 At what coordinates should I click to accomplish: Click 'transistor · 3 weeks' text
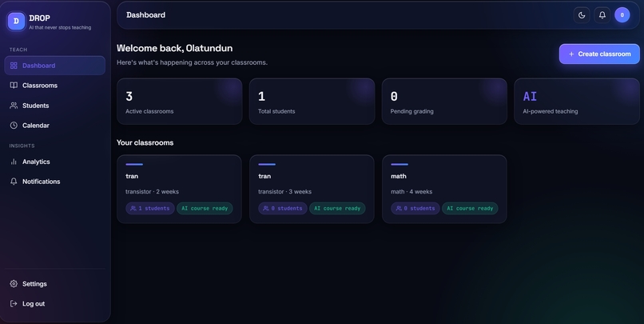[x=284, y=192]
